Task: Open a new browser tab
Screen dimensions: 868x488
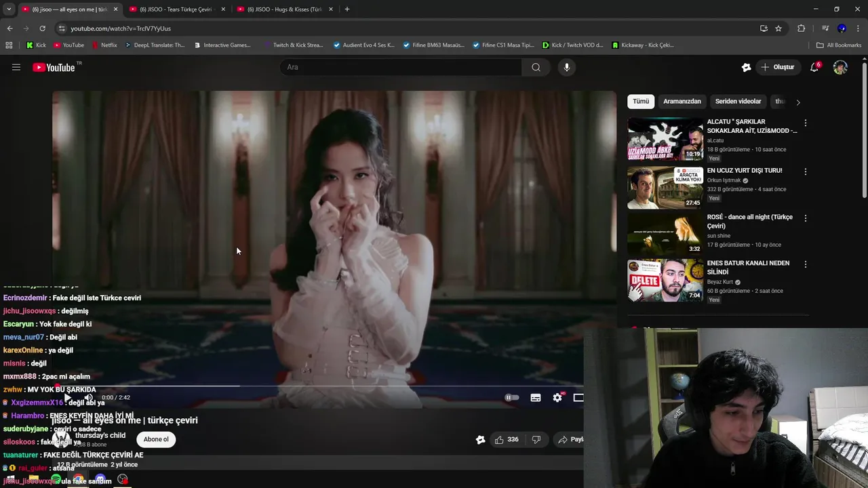Action: pos(347,9)
